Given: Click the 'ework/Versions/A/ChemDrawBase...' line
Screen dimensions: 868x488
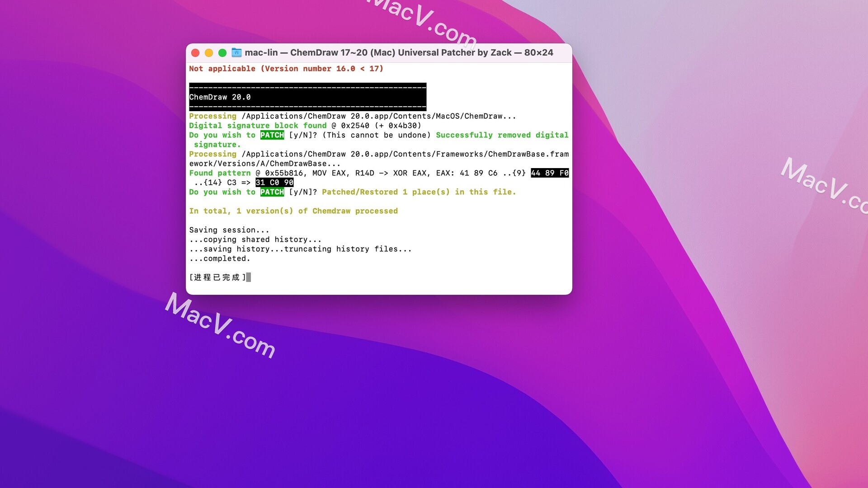Looking at the screenshot, I should tap(265, 164).
